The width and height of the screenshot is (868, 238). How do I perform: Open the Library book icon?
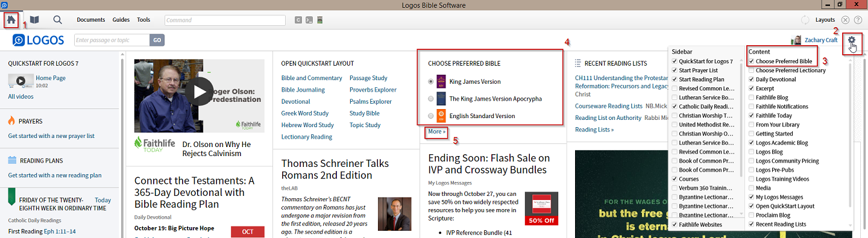[x=34, y=20]
